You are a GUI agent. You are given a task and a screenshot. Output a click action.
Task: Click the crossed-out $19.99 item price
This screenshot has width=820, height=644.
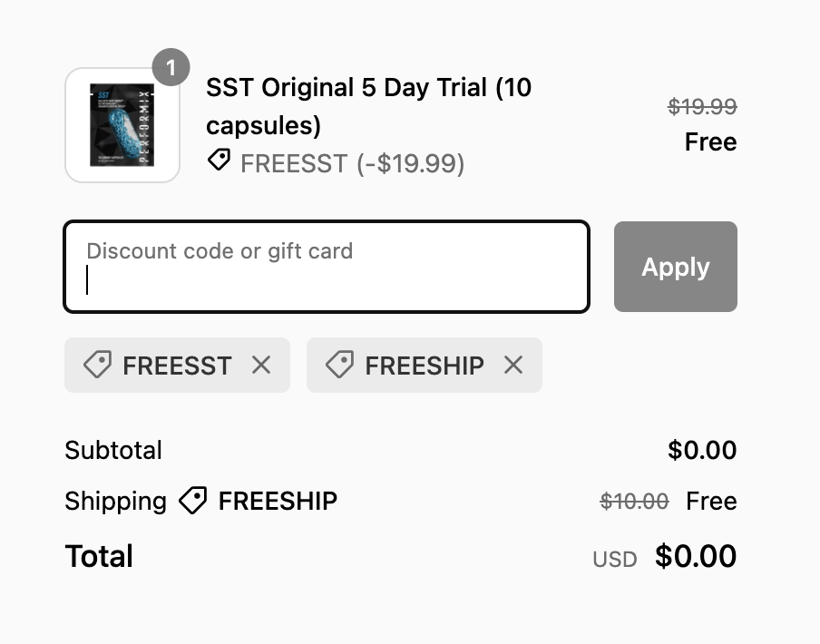click(x=702, y=107)
